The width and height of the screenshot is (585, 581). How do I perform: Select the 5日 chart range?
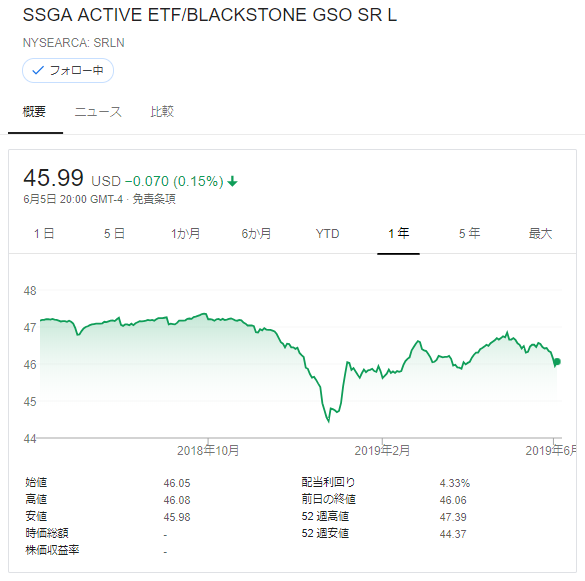[x=114, y=234]
